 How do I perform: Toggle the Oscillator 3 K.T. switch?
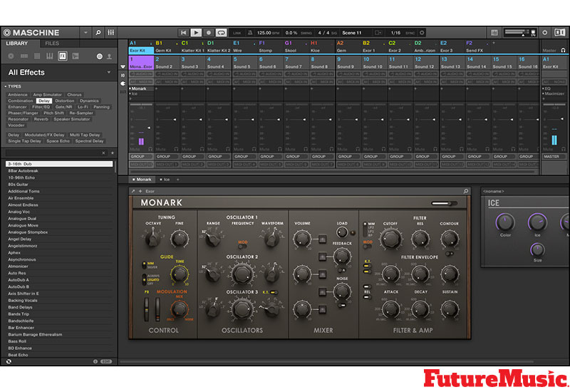(x=274, y=292)
